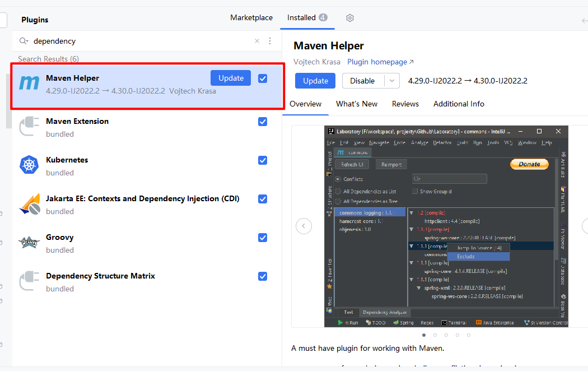Select the Groovy plugin name
Image resolution: width=588 pixels, height=371 pixels.
[59, 238]
